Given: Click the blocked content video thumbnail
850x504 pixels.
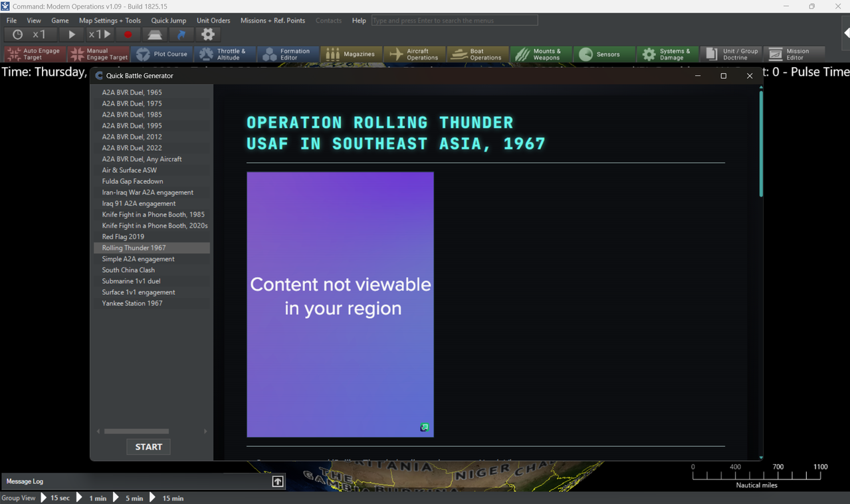Looking at the screenshot, I should pos(340,305).
